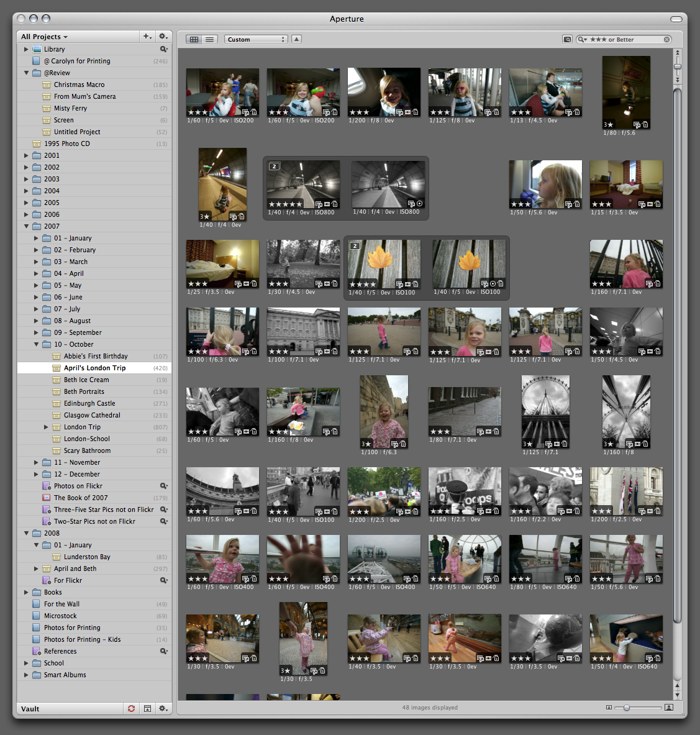Screen dimensions: 700x735
Task: Select the London Eye wheel 1/125 f/7.1 thumbnail
Action: 545,411
